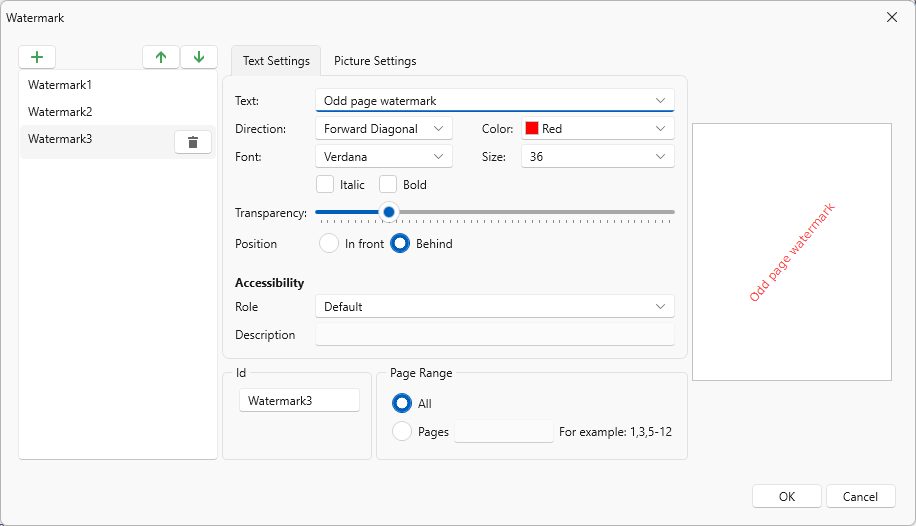Click the green plus add watermark button
Image resolution: width=916 pixels, height=526 pixels.
[37, 57]
